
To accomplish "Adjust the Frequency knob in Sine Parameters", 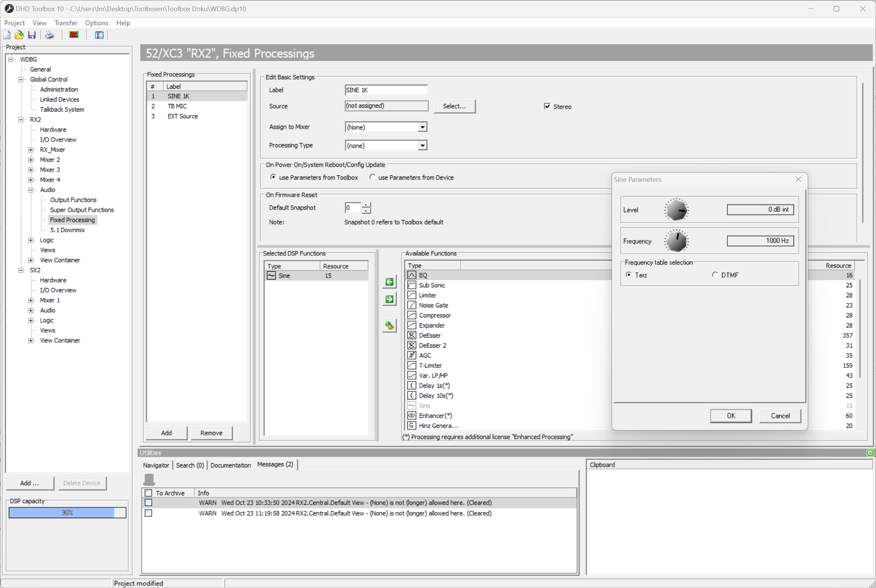I will (676, 240).
